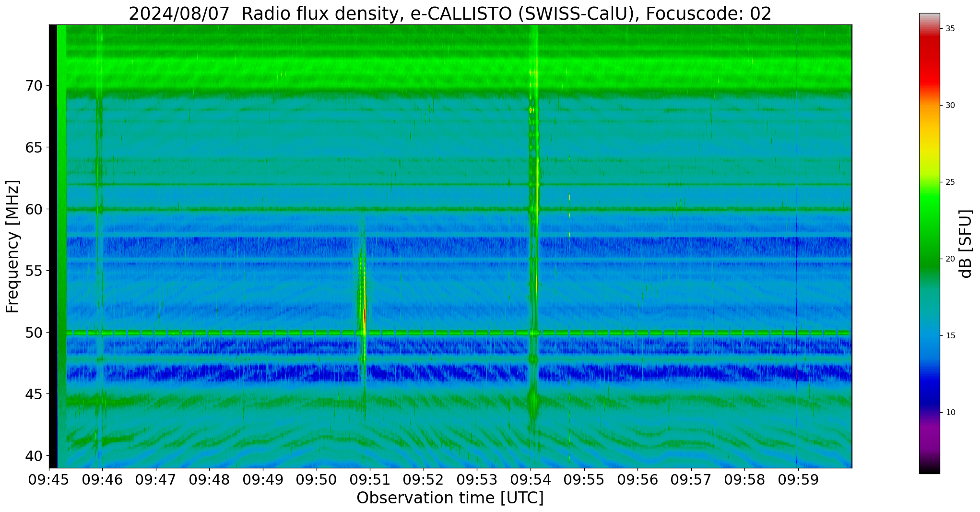Click the colorbar tick label 10

coord(950,412)
